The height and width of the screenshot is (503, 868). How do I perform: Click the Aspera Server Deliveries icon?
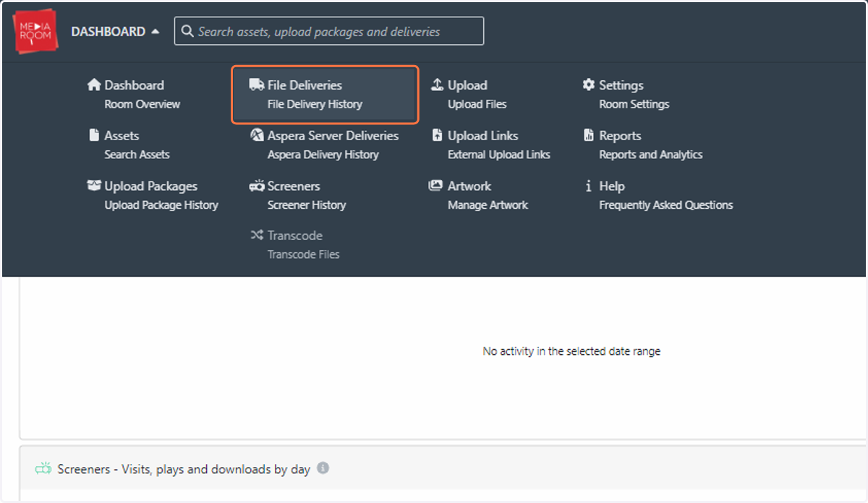pos(257,135)
